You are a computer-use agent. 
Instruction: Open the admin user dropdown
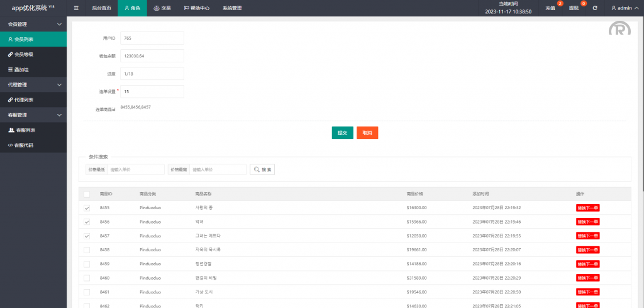tap(625, 8)
